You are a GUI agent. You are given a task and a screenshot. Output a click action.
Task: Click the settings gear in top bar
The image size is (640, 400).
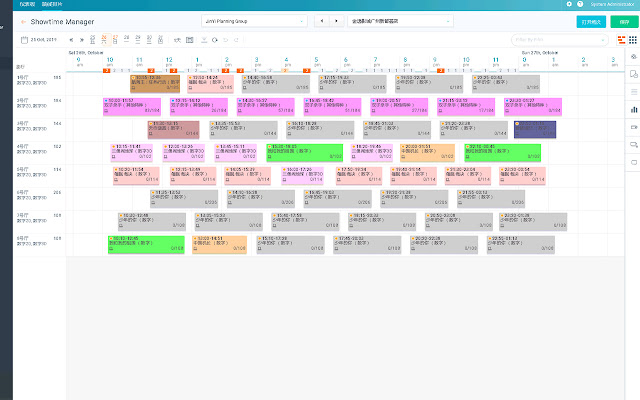(570, 4)
